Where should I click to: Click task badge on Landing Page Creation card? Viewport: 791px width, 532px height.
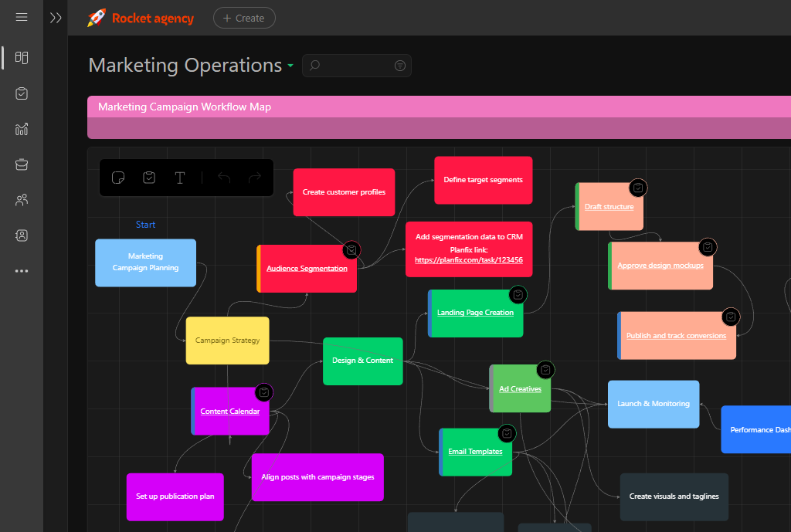(x=518, y=295)
